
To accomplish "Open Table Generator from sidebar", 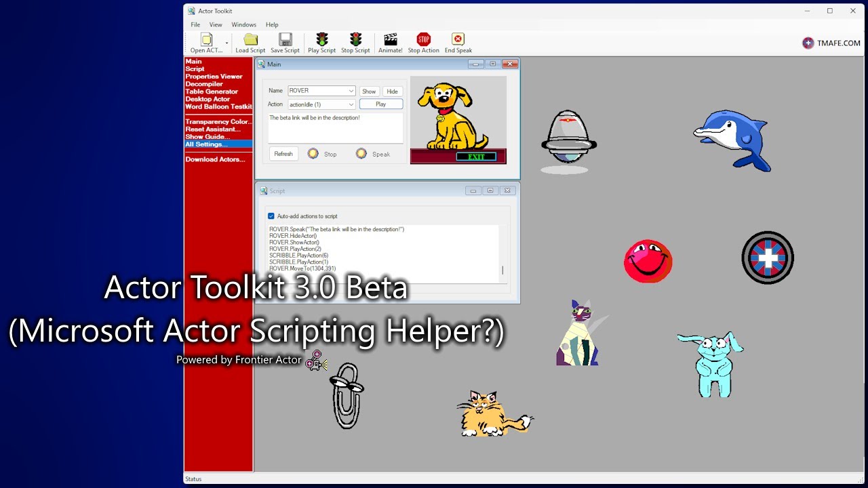I will [212, 91].
